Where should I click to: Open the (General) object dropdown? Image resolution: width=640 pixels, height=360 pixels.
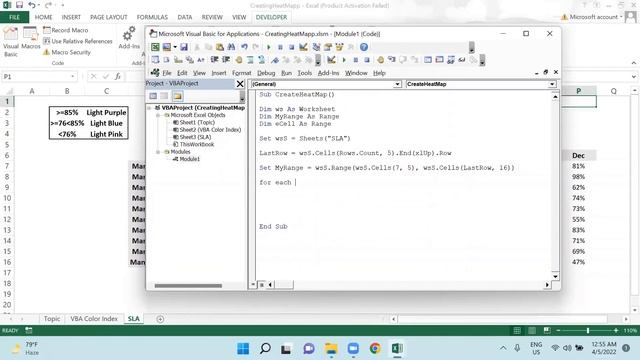tap(397, 84)
